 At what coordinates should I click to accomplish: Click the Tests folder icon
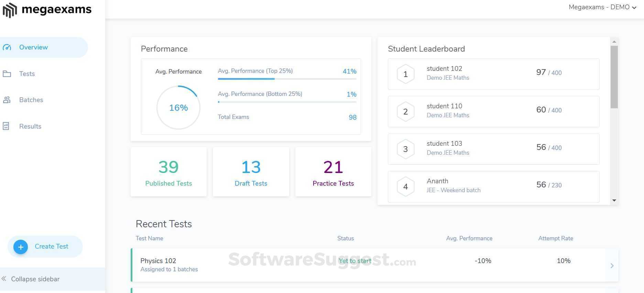click(x=7, y=74)
